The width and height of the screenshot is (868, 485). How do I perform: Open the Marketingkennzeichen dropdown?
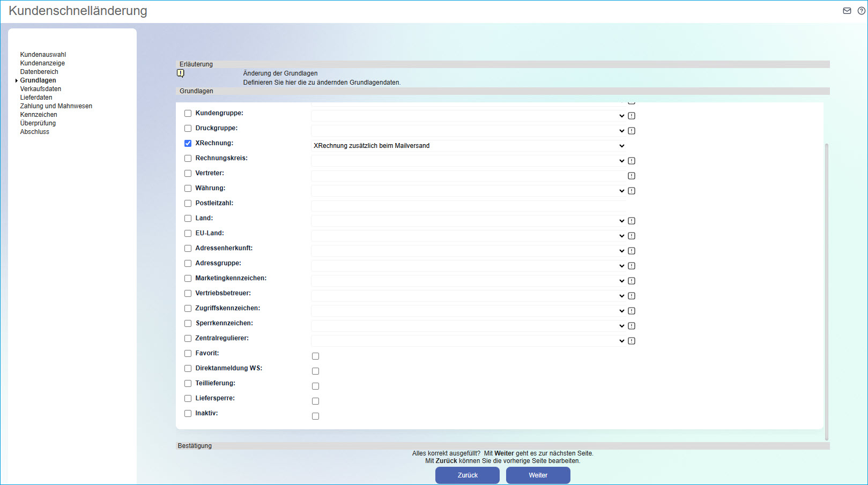click(x=468, y=281)
